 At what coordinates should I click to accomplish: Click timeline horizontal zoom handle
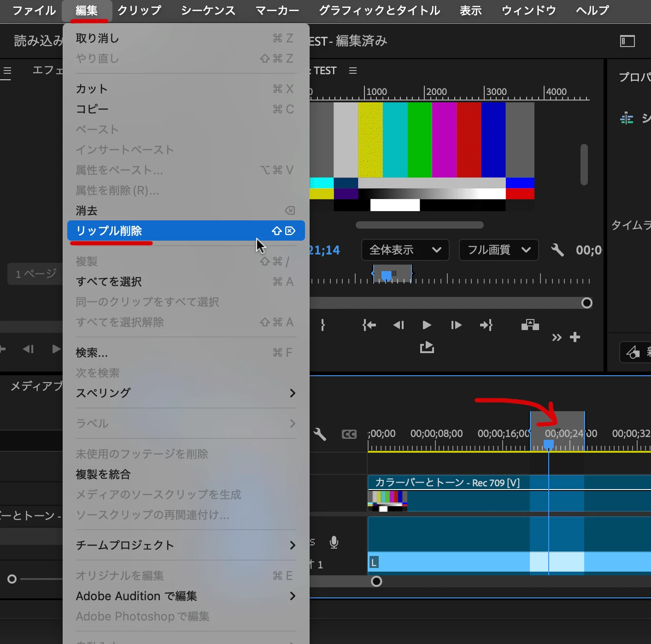click(376, 581)
